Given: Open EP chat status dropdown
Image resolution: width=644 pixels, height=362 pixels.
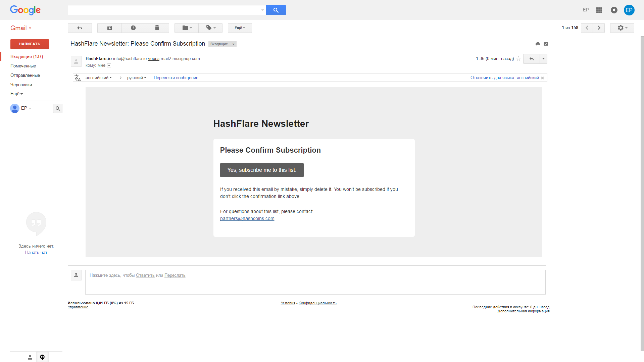Looking at the screenshot, I should pos(26,108).
